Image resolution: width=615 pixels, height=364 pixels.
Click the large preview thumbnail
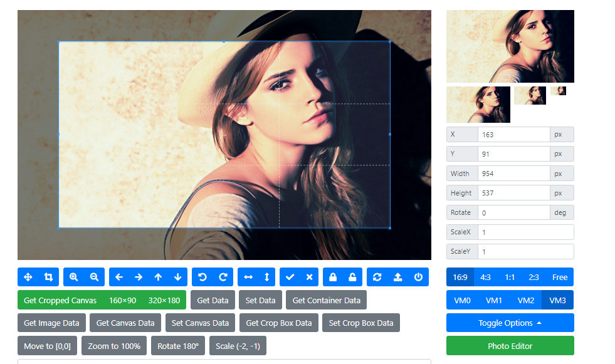(510, 46)
